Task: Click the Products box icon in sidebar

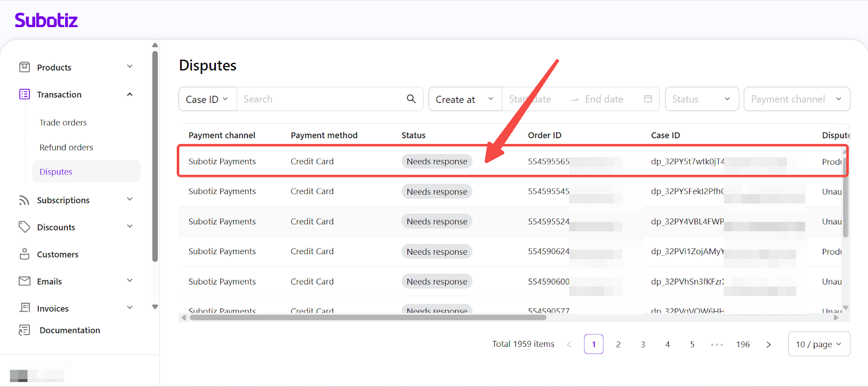Action: (24, 67)
